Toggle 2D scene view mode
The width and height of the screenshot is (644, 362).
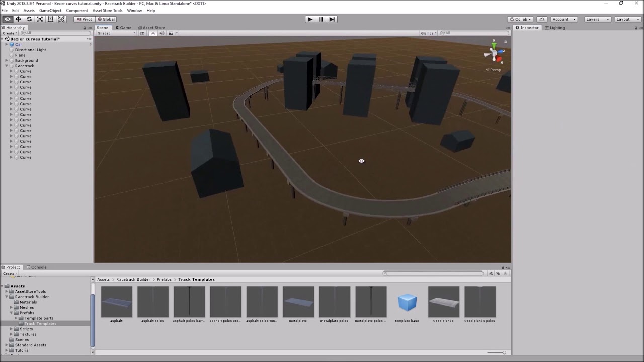[x=142, y=33]
